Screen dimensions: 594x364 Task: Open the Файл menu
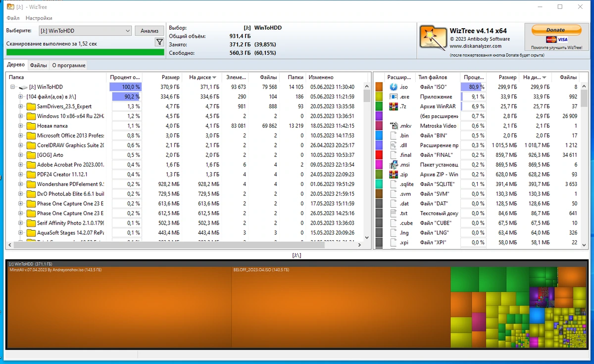[x=13, y=18]
